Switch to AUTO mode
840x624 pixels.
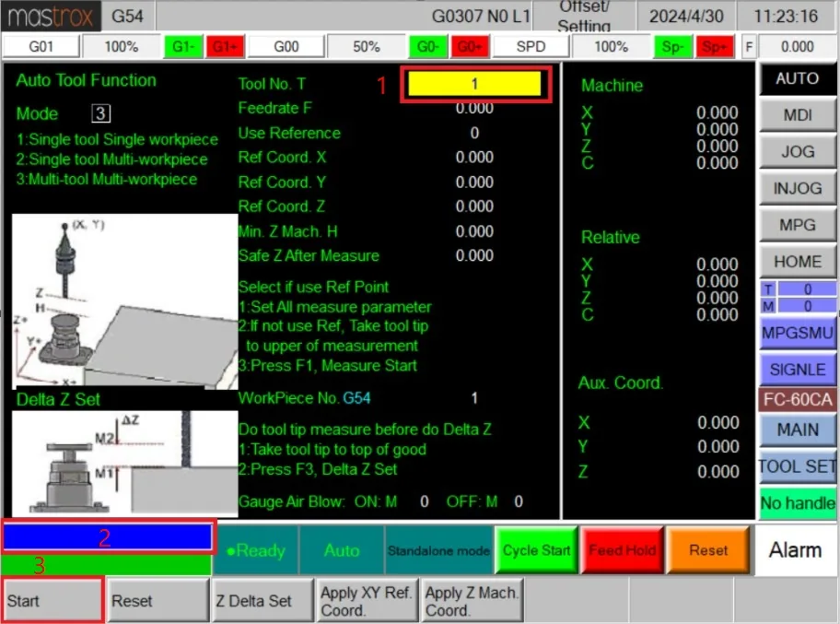797,78
